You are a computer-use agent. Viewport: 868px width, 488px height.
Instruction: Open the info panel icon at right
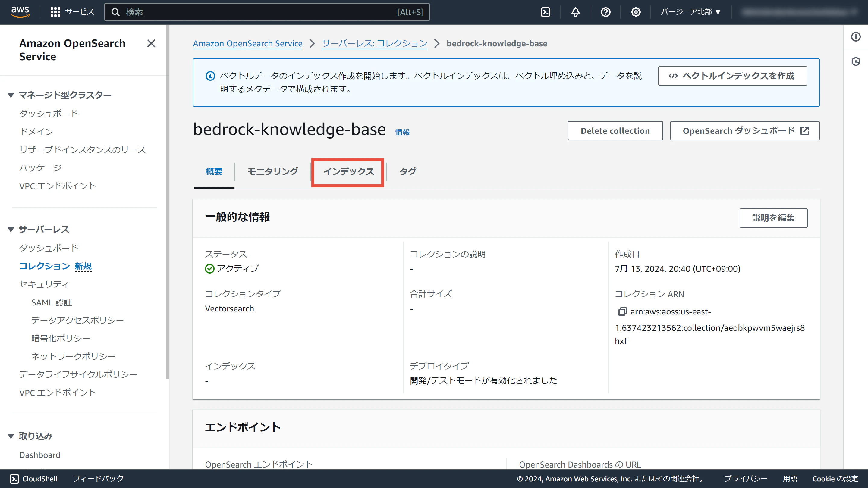point(856,37)
